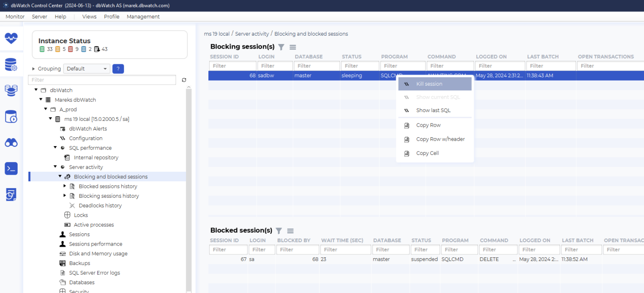Open the database jobs clock icon in sidebar
Image resolution: width=644 pixels, height=293 pixels.
click(11, 116)
